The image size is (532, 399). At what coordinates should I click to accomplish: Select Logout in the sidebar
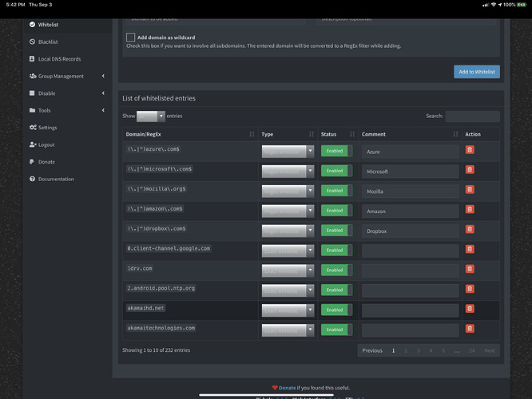pos(46,144)
